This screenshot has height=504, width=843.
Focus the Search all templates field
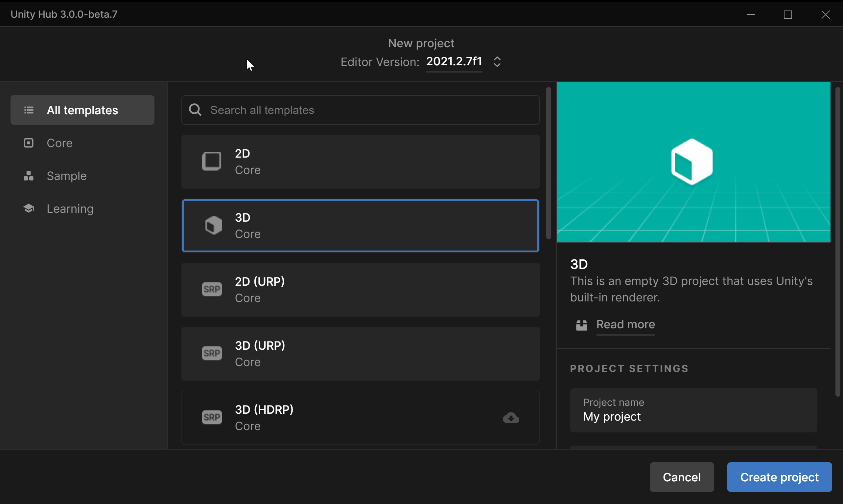(x=367, y=110)
